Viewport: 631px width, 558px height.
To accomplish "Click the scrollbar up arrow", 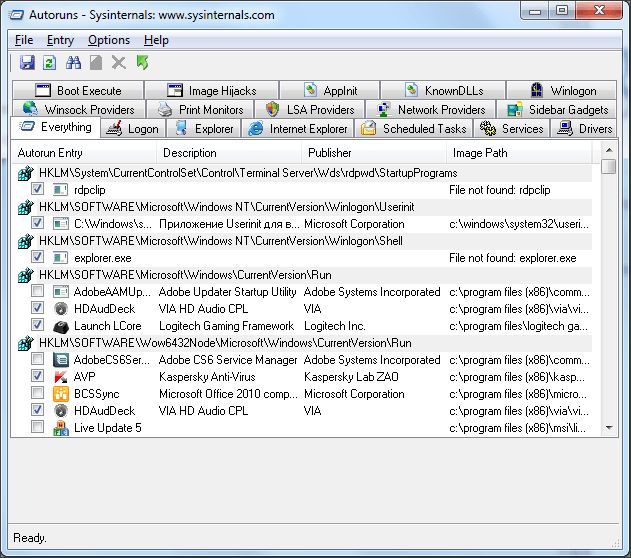I will click(609, 150).
